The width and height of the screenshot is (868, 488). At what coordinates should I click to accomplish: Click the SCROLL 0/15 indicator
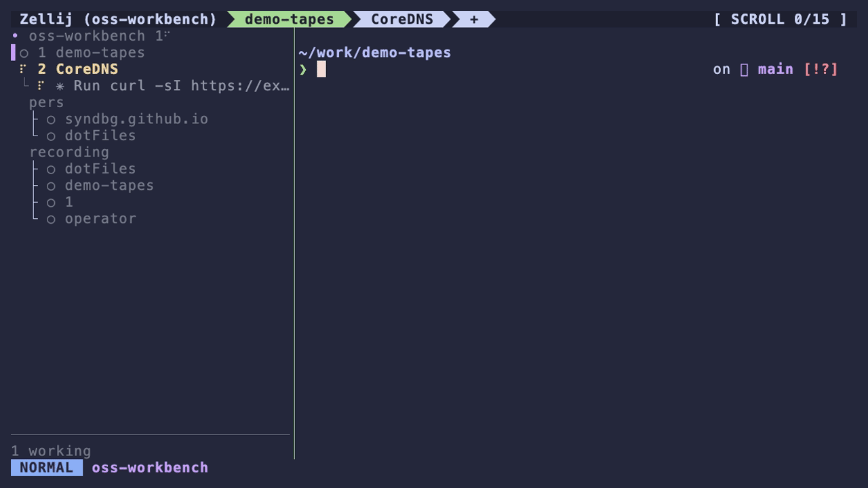pyautogui.click(x=780, y=19)
